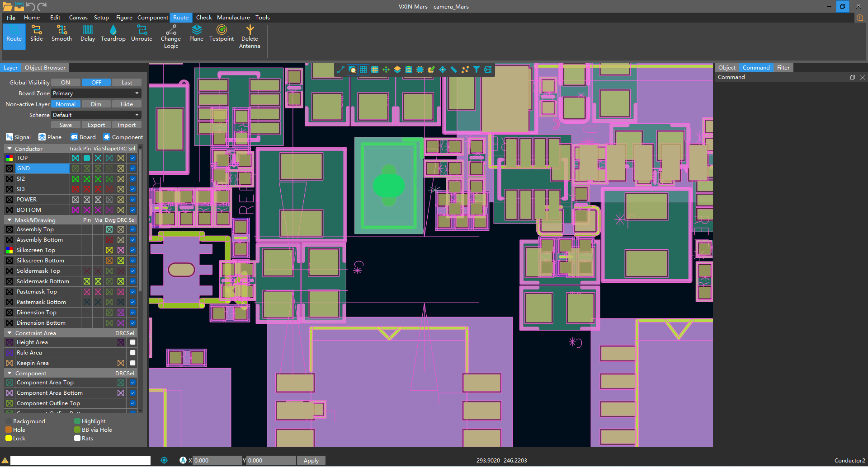Open the Manufacture menu
The width and height of the screenshot is (868, 467).
point(233,18)
